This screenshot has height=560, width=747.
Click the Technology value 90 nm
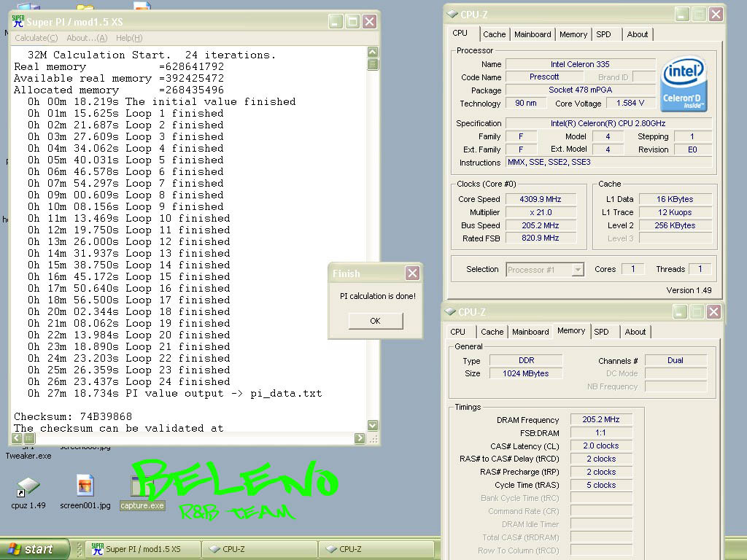click(525, 103)
